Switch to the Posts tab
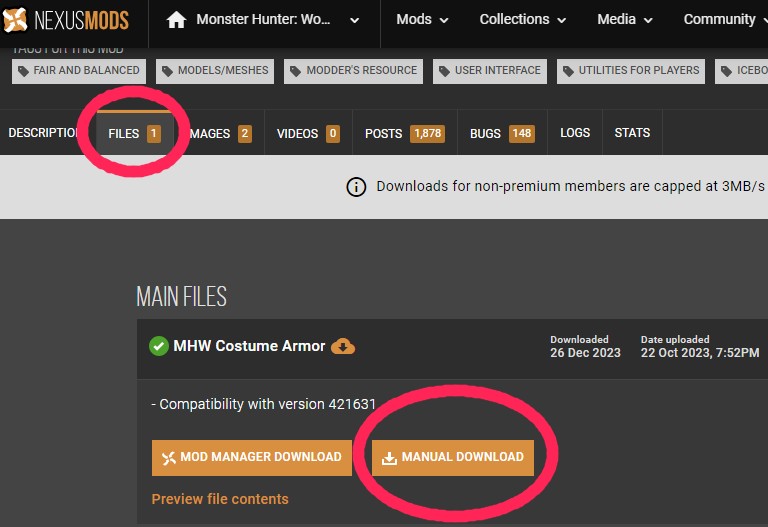768x527 pixels. pos(405,133)
